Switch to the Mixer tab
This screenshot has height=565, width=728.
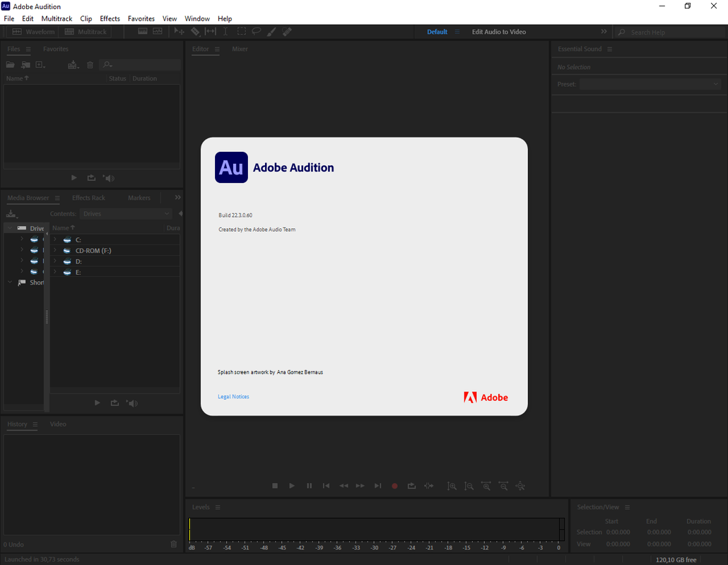coord(240,49)
